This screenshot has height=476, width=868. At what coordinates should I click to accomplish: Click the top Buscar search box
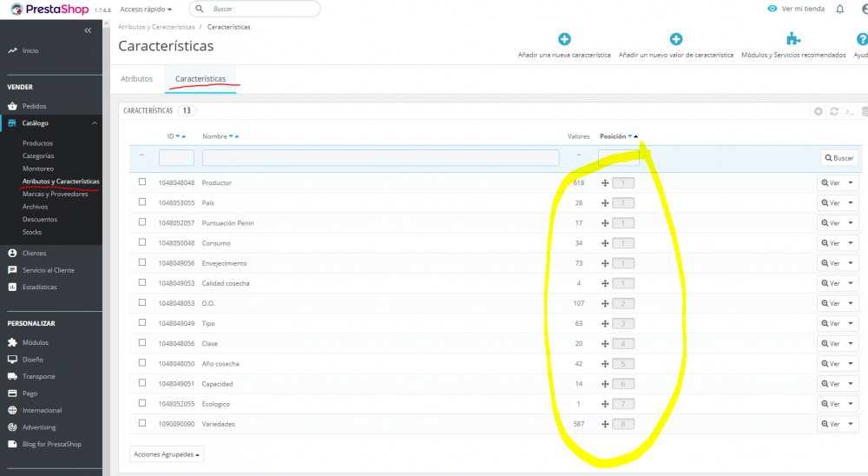[x=254, y=9]
